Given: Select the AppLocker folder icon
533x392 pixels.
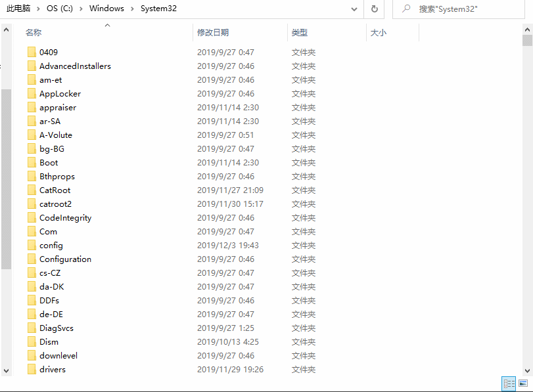Looking at the screenshot, I should click(32, 93).
